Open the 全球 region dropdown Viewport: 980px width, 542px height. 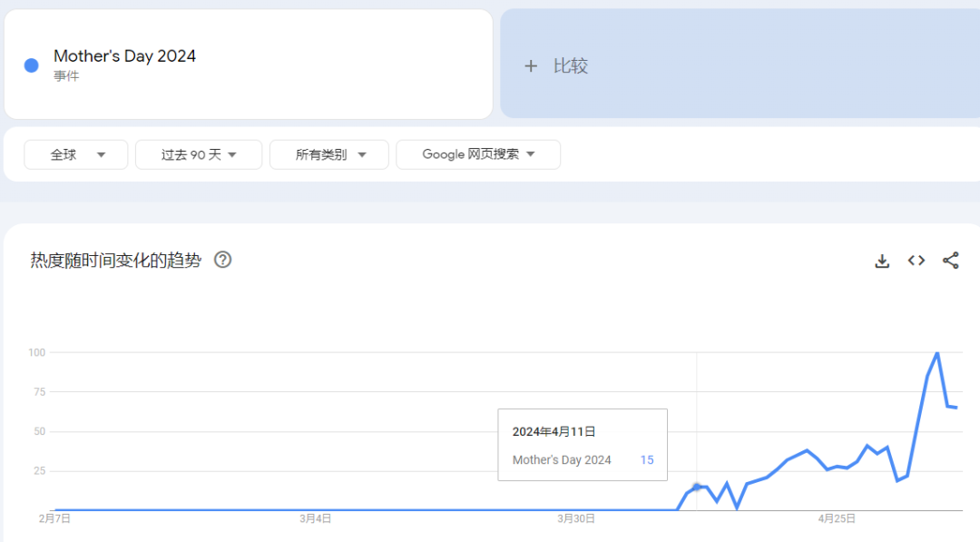point(75,154)
